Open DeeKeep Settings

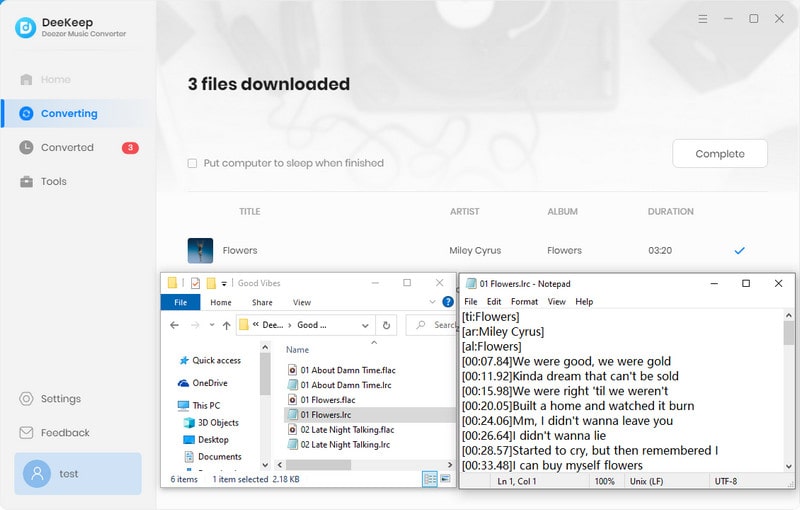(60, 398)
